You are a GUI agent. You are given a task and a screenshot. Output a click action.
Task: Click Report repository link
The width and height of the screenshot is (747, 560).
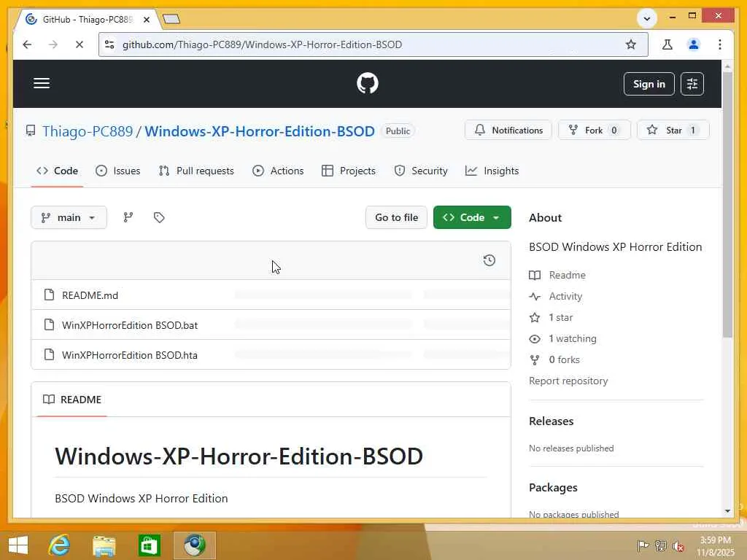pyautogui.click(x=568, y=381)
